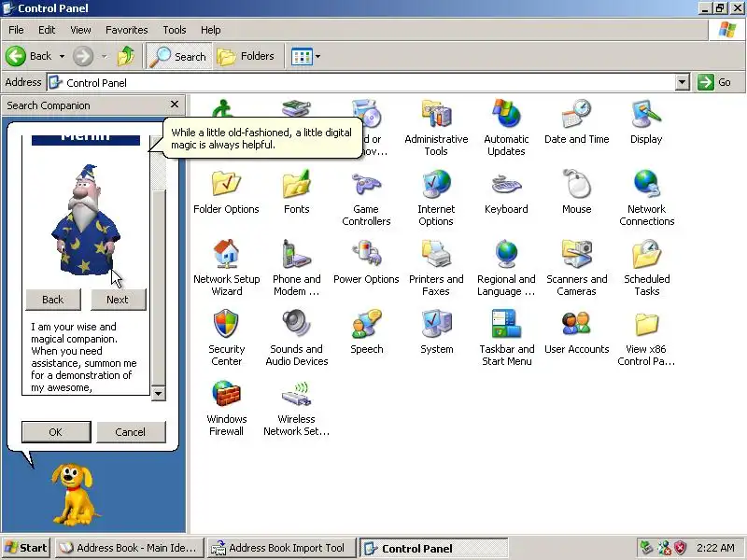Open the Fonts folder
This screenshot has height=560, width=747.
[296, 191]
